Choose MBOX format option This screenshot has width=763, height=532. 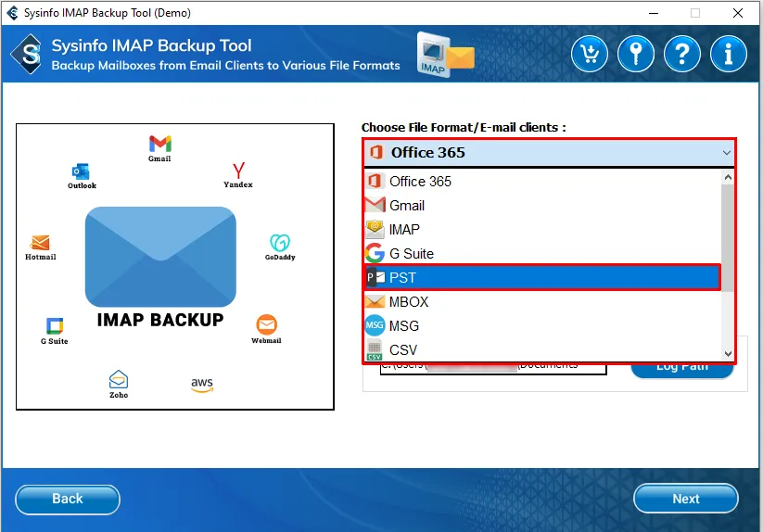click(542, 301)
